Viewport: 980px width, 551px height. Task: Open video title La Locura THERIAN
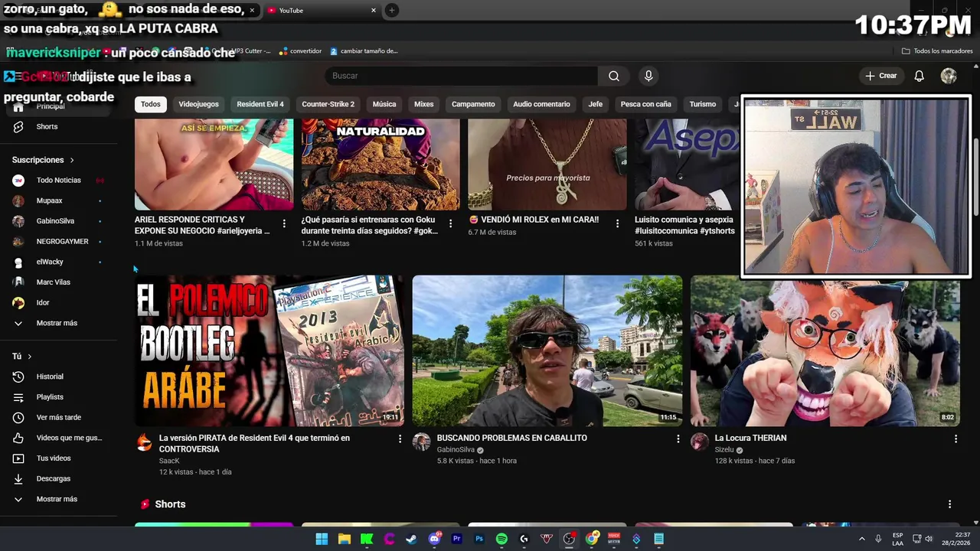(x=750, y=438)
